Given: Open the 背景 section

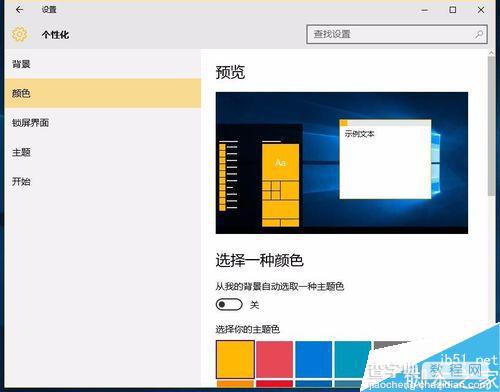Looking at the screenshot, I should tap(103, 64).
